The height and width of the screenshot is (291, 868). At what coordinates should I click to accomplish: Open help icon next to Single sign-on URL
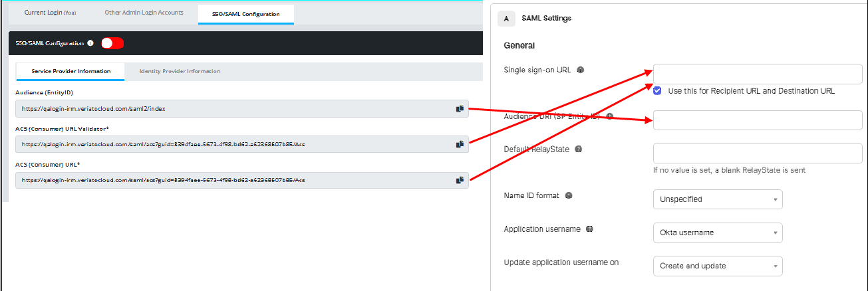tap(581, 70)
